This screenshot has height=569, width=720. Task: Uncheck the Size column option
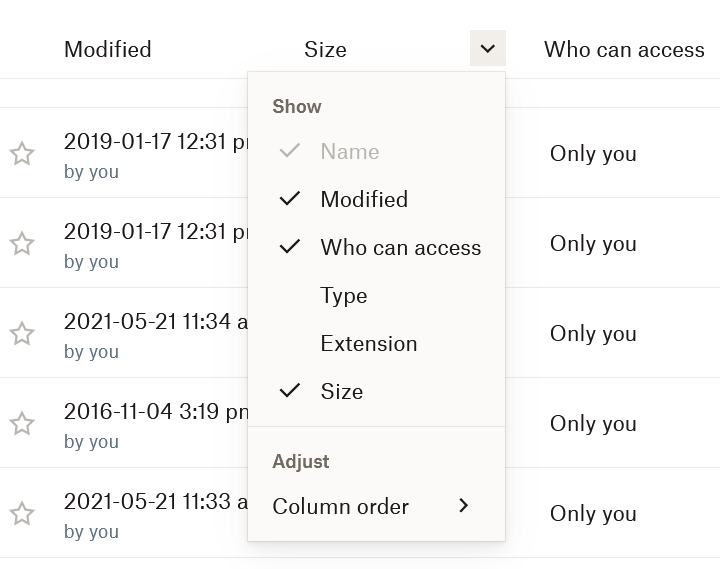coord(341,392)
